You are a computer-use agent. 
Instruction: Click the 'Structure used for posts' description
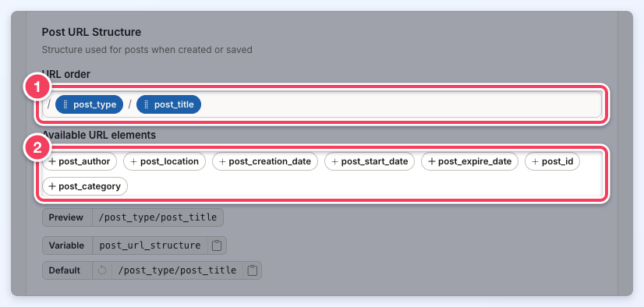pos(147,50)
